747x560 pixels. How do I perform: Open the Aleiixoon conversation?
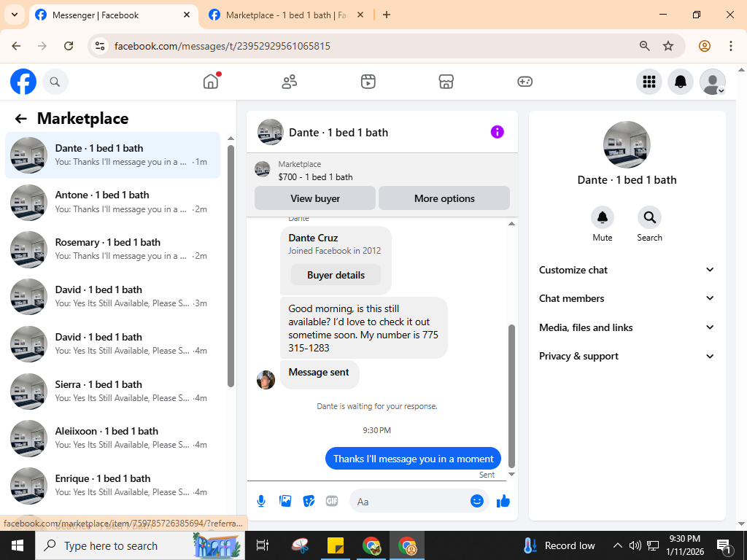113,438
